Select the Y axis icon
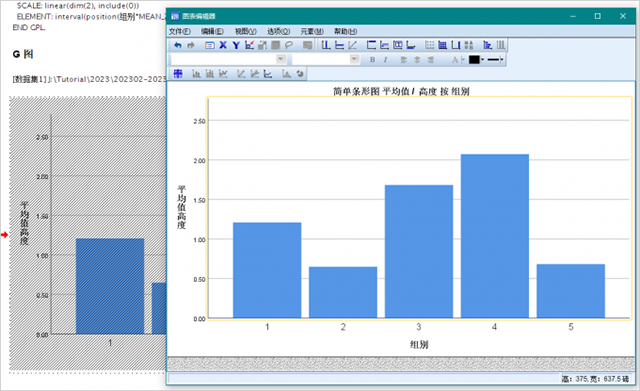The image size is (640, 391). click(236, 45)
